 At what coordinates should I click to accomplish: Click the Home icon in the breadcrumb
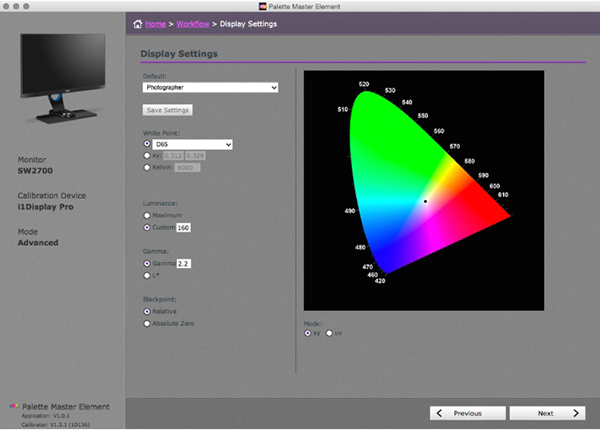click(x=138, y=23)
